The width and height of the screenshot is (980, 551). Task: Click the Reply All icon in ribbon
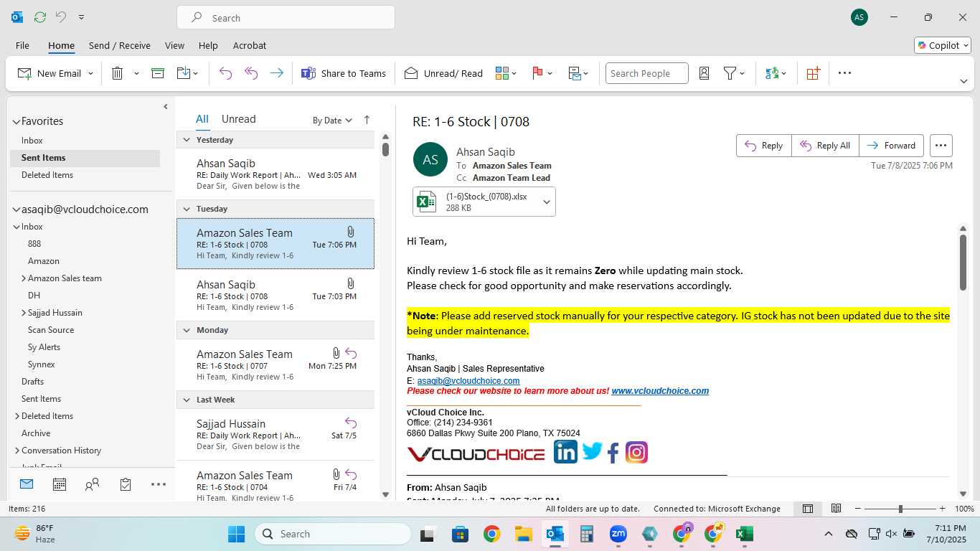pyautogui.click(x=251, y=73)
